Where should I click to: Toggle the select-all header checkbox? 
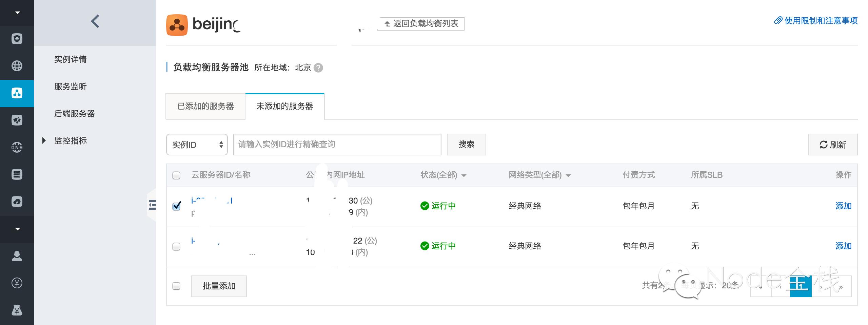pos(176,175)
